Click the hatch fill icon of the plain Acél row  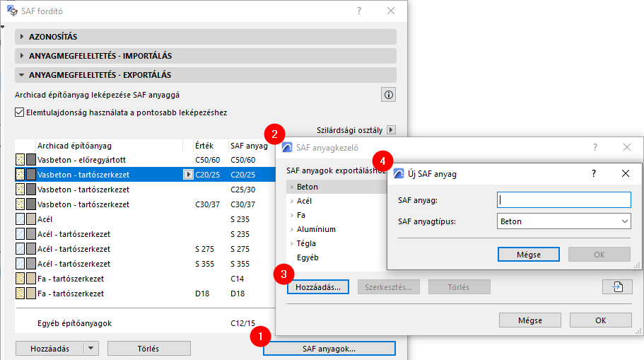[x=20, y=219]
